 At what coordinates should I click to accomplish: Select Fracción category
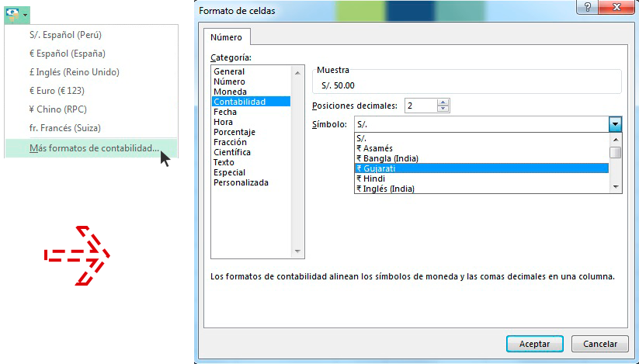click(231, 142)
